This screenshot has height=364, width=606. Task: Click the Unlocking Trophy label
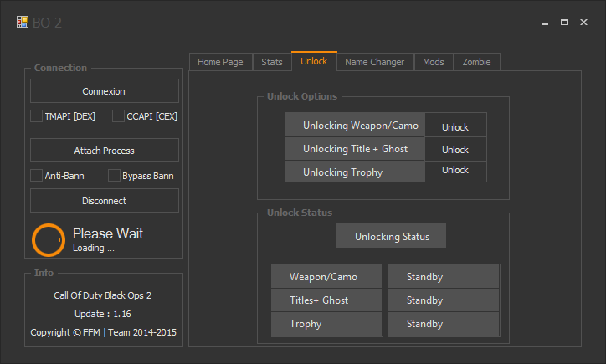point(355,172)
